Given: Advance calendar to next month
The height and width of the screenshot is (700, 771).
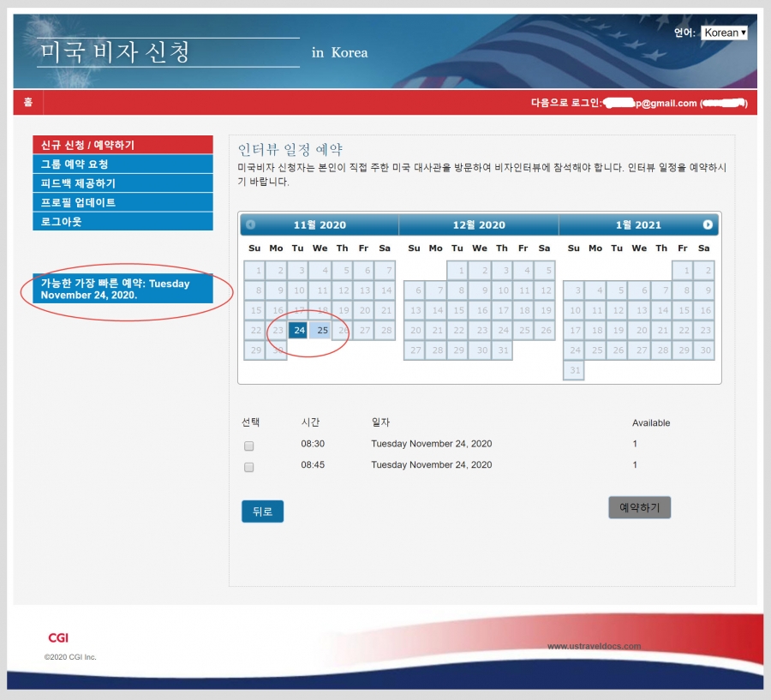Looking at the screenshot, I should click(x=708, y=224).
